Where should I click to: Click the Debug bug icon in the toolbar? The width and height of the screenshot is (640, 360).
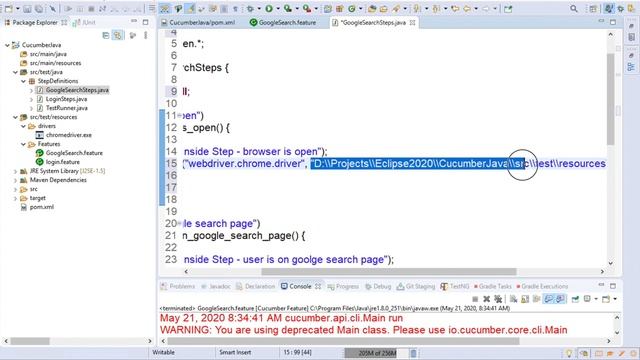pos(250,9)
